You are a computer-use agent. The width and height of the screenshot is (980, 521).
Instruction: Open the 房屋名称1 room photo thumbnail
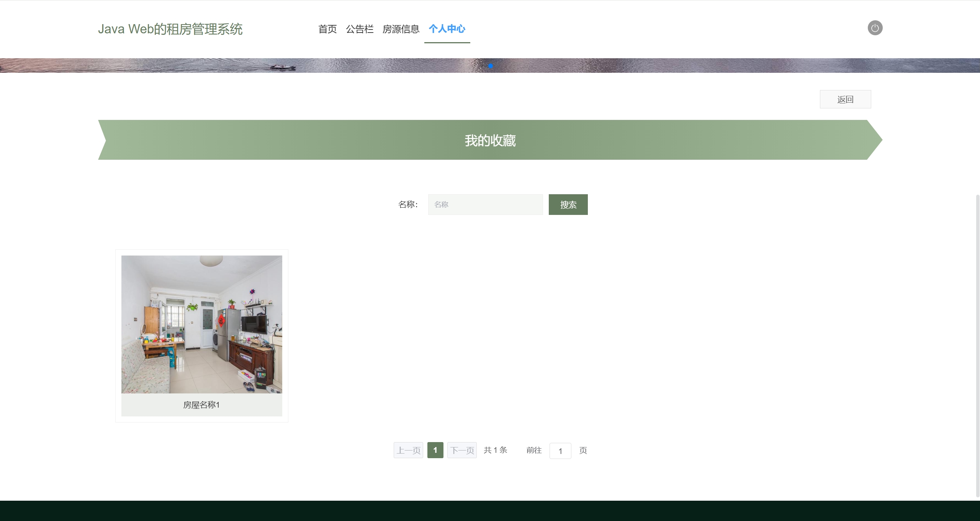pyautogui.click(x=202, y=324)
